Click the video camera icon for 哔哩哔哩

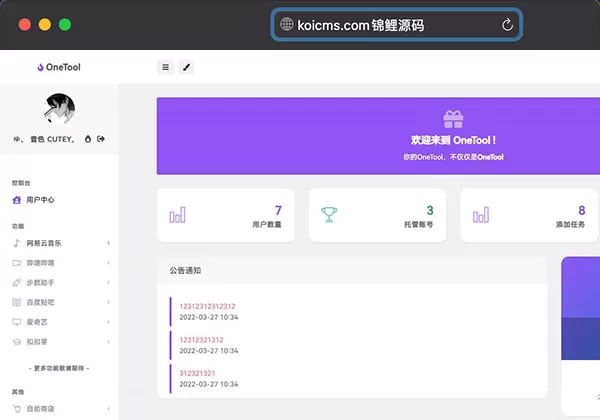[16, 263]
